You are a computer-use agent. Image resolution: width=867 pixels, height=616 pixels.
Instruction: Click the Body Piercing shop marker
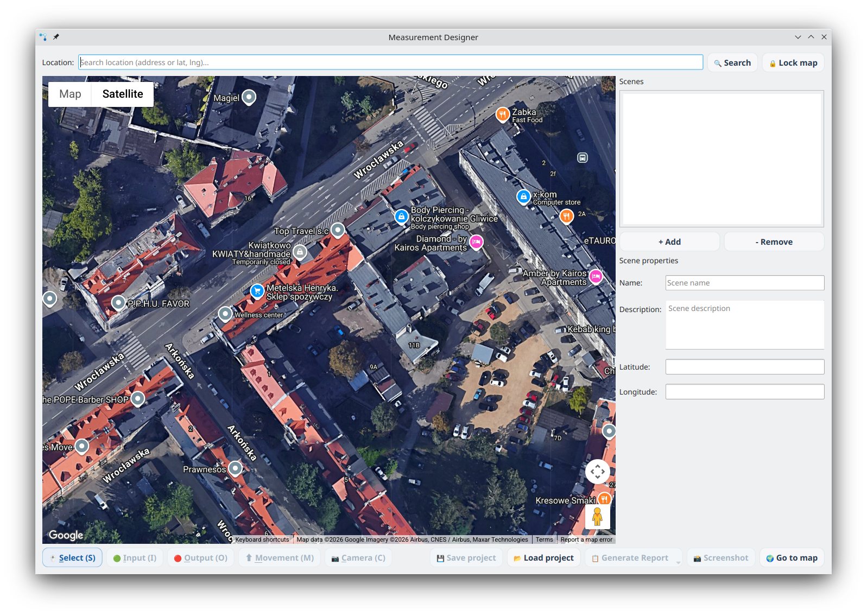point(401,217)
